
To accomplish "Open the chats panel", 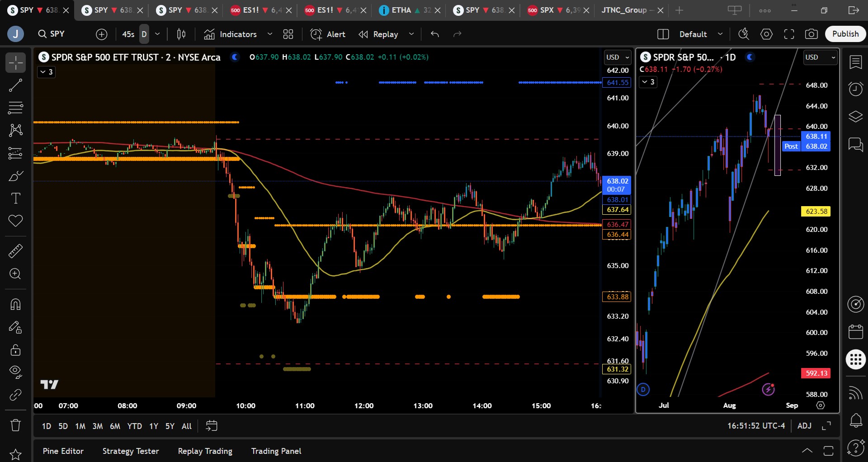I will point(855,145).
